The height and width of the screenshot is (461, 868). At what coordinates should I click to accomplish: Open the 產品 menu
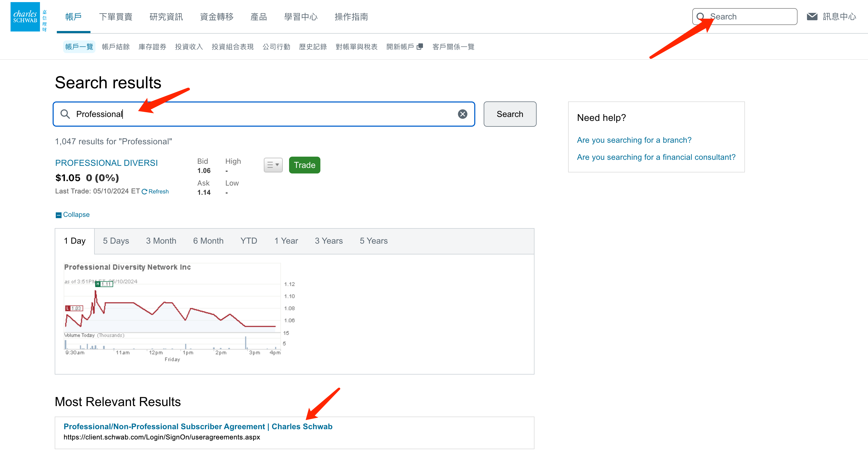click(x=259, y=17)
